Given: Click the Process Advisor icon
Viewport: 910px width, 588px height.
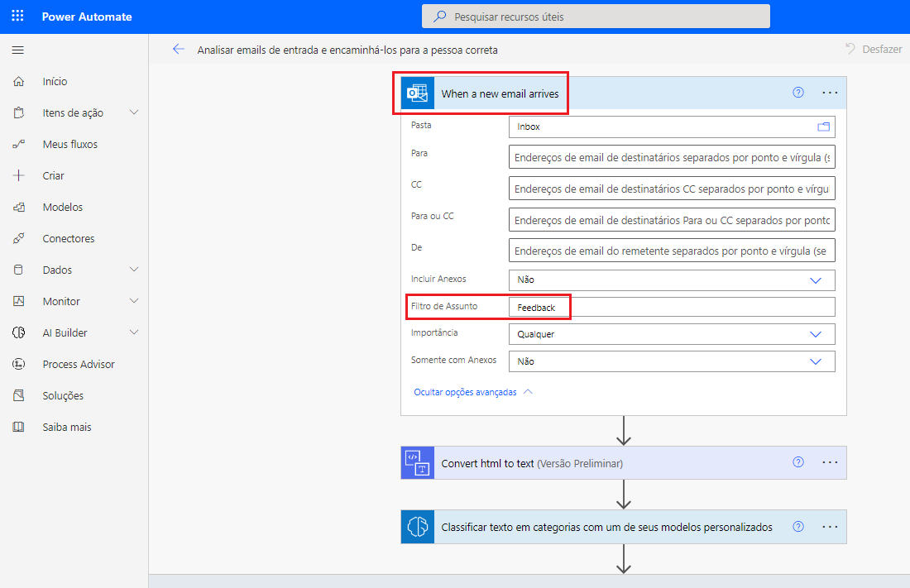Looking at the screenshot, I should (18, 364).
